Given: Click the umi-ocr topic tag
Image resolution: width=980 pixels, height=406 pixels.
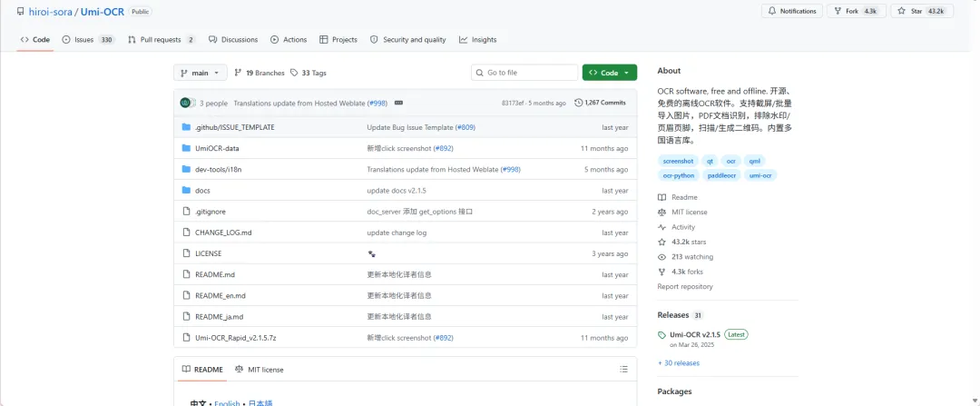Looking at the screenshot, I should [x=760, y=176].
